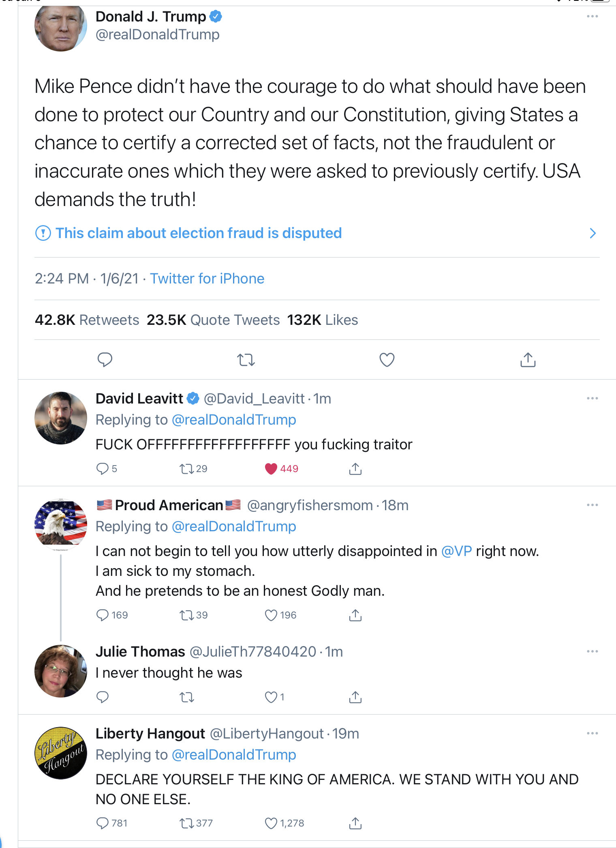
Task: Share Julie Thomas's reply
Action: (355, 697)
